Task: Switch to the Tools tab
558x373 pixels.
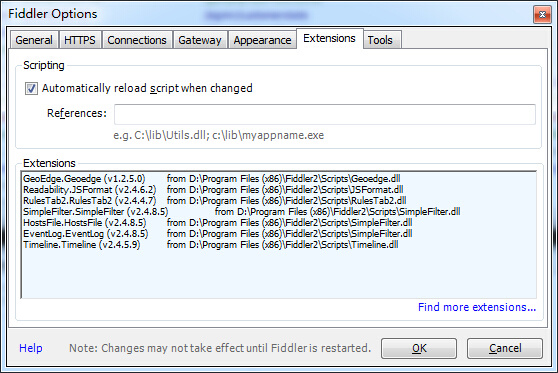Action: [x=380, y=40]
